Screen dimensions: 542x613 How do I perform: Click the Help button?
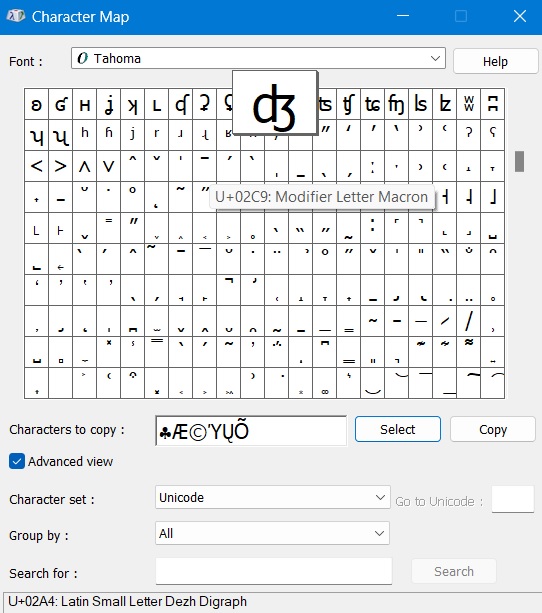495,61
